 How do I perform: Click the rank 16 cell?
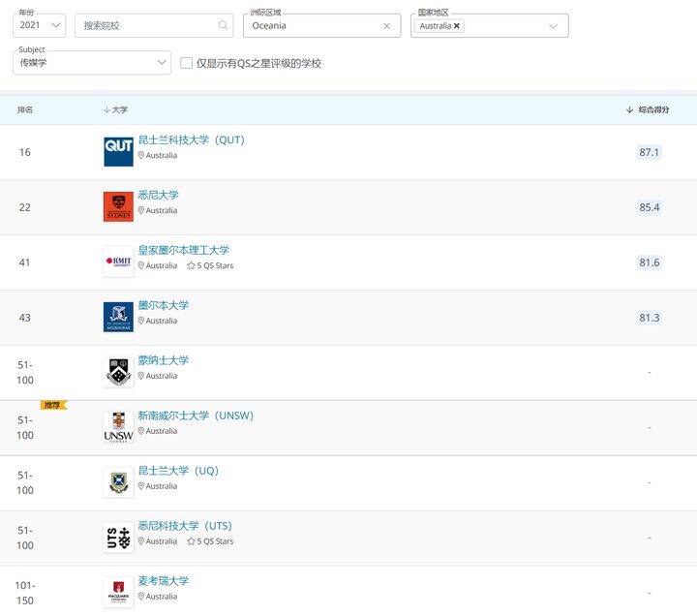25,152
